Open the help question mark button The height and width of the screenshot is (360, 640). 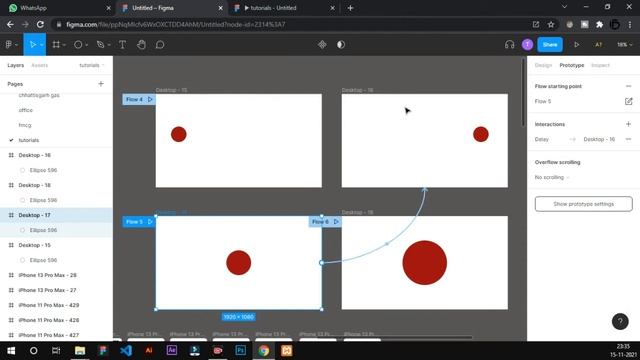coord(620,322)
